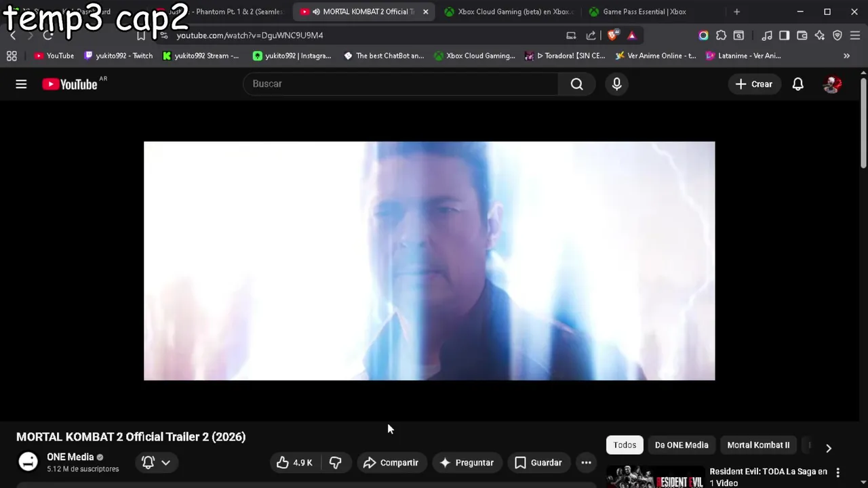Open the ONE Media channel name link
The width and height of the screenshot is (868, 488).
tap(71, 457)
